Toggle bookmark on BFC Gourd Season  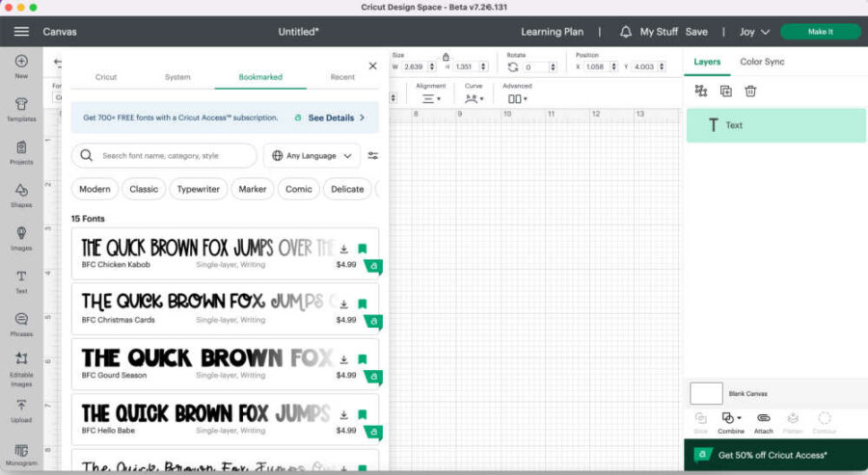pos(363,359)
